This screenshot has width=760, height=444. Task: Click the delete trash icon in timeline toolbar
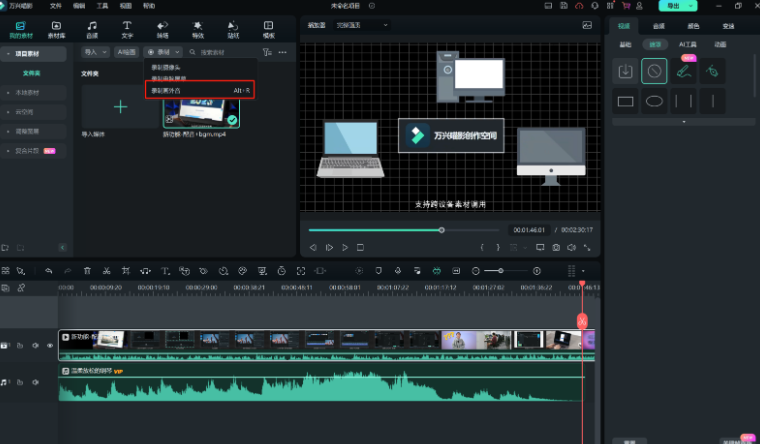coord(87,271)
